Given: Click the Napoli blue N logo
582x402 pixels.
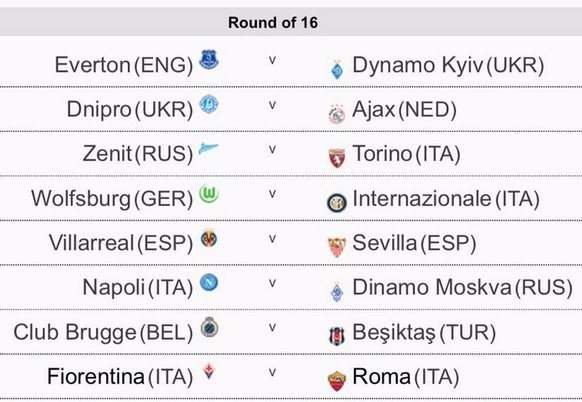Looking at the screenshot, I should 209,282.
